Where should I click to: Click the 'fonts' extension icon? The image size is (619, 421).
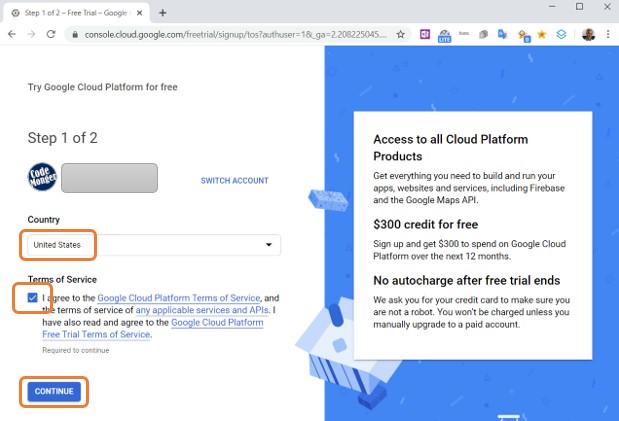coord(464,34)
